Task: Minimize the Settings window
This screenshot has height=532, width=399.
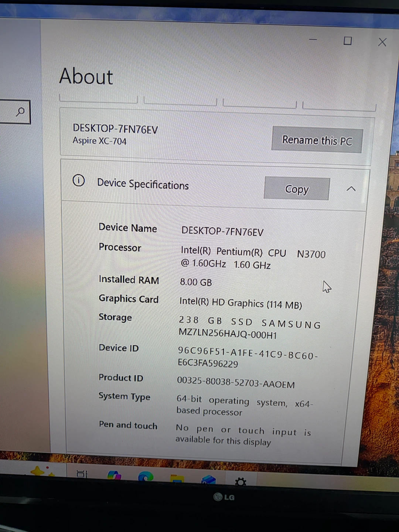Action: tap(313, 39)
